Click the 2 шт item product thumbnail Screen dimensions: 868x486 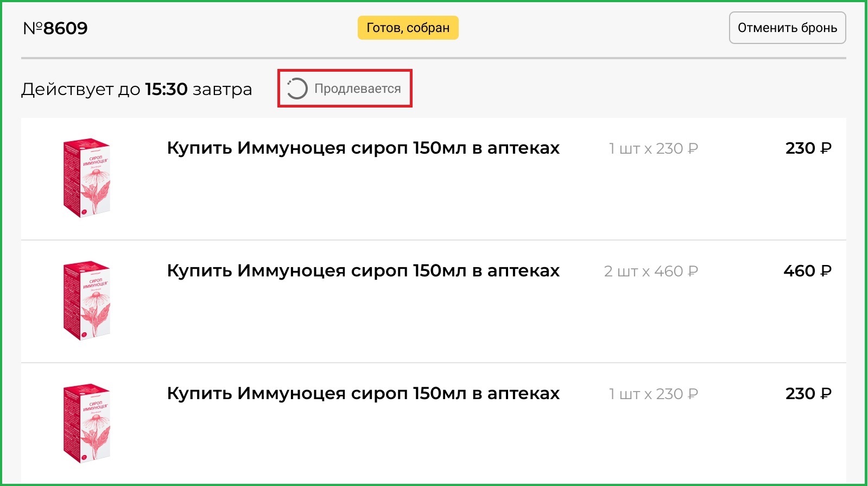[x=87, y=301]
